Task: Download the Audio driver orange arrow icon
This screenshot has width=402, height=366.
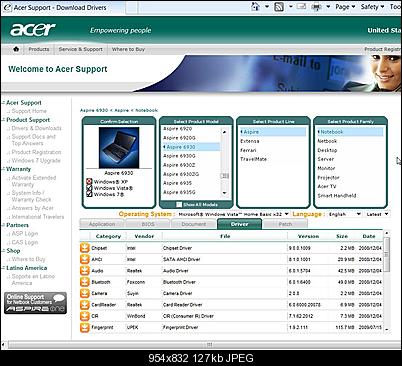Action: coord(85,270)
